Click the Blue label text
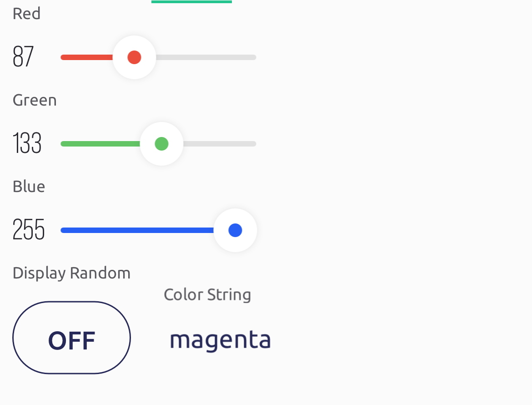This screenshot has width=532, height=405. point(29,187)
